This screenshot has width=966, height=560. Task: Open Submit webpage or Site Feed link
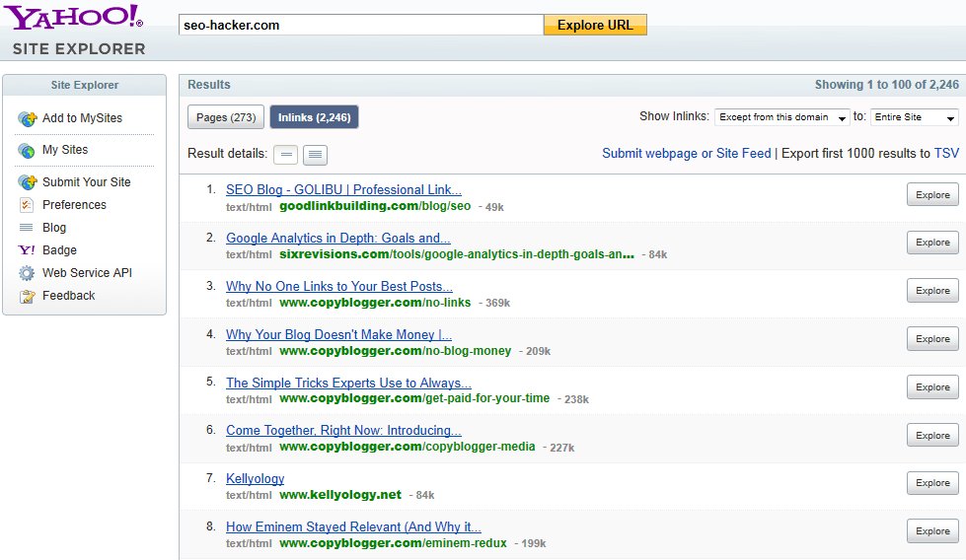coord(687,154)
